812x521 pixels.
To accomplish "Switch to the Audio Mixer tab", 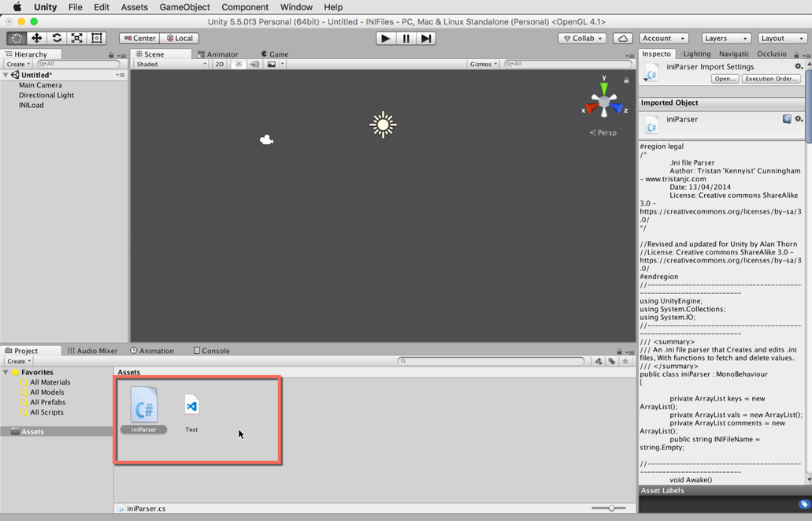I will click(x=93, y=351).
